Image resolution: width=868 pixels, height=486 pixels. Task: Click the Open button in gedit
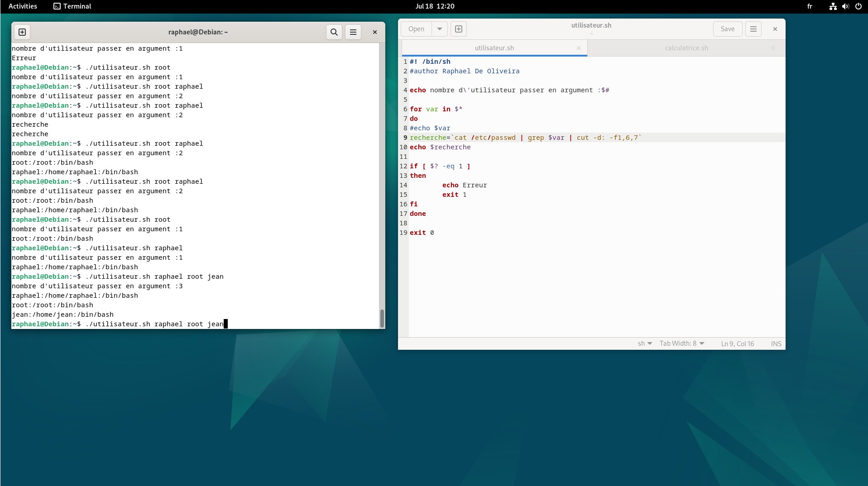click(x=416, y=29)
